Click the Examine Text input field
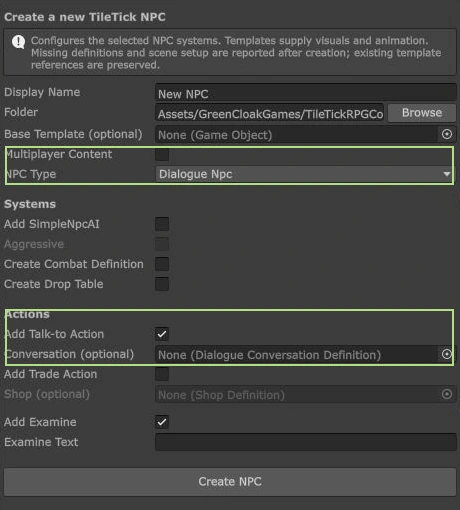Screen dimensions: 460x510 [x=306, y=442]
